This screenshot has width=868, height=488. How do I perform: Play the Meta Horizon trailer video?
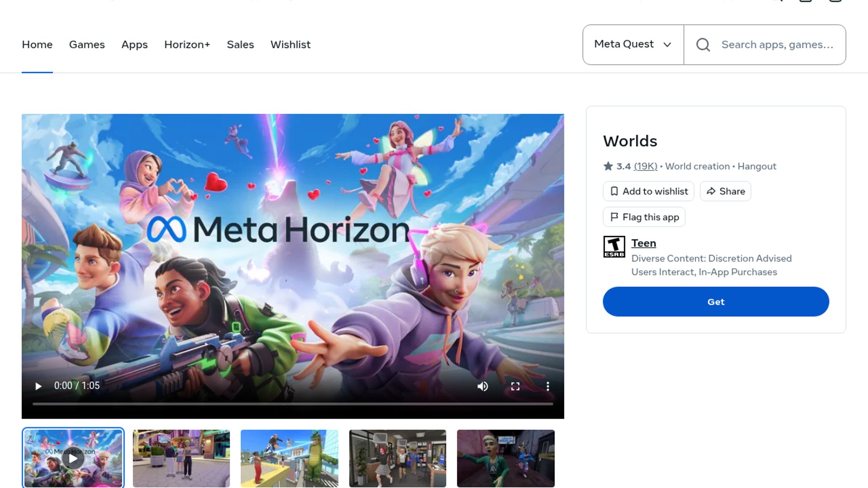(38, 386)
